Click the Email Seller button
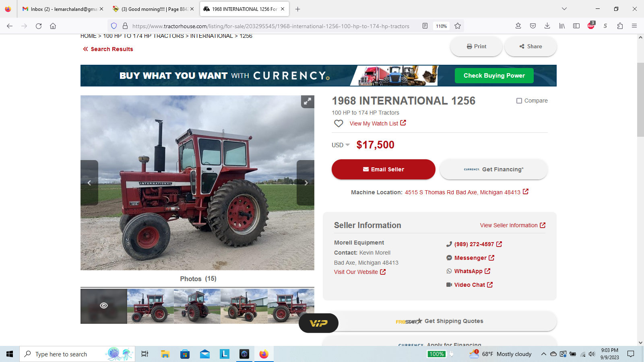Viewport: 644px width, 362px height. 384,169
